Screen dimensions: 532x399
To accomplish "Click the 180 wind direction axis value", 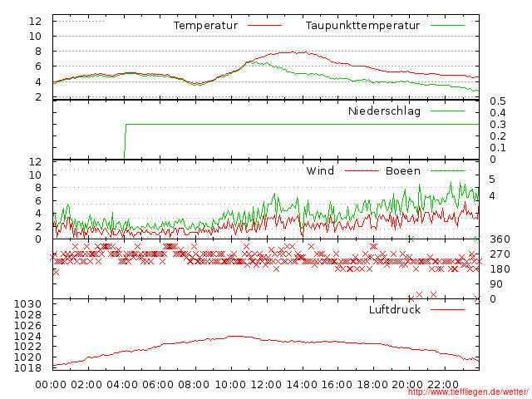I will tap(500, 269).
